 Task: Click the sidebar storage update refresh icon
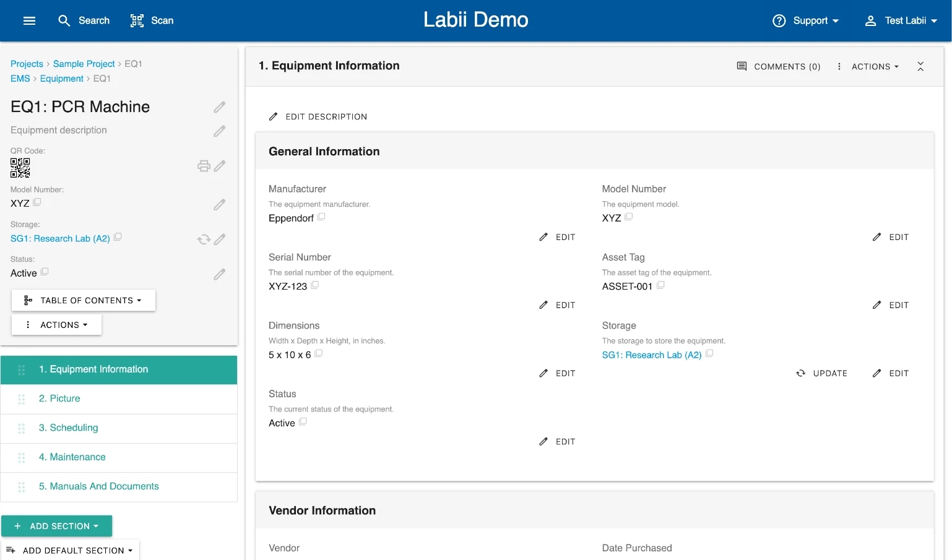204,239
